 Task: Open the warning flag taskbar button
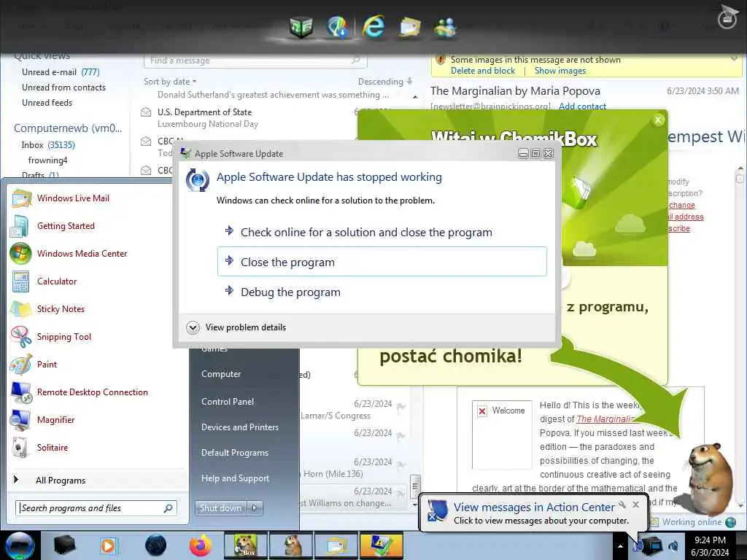point(382,545)
